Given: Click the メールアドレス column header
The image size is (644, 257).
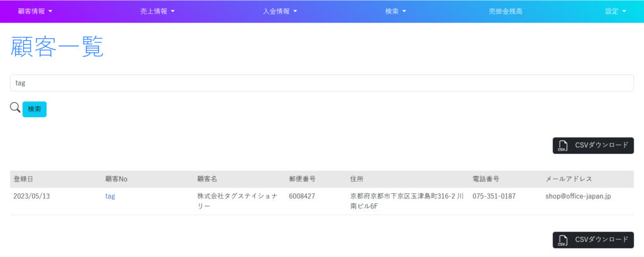Looking at the screenshot, I should click(569, 180).
